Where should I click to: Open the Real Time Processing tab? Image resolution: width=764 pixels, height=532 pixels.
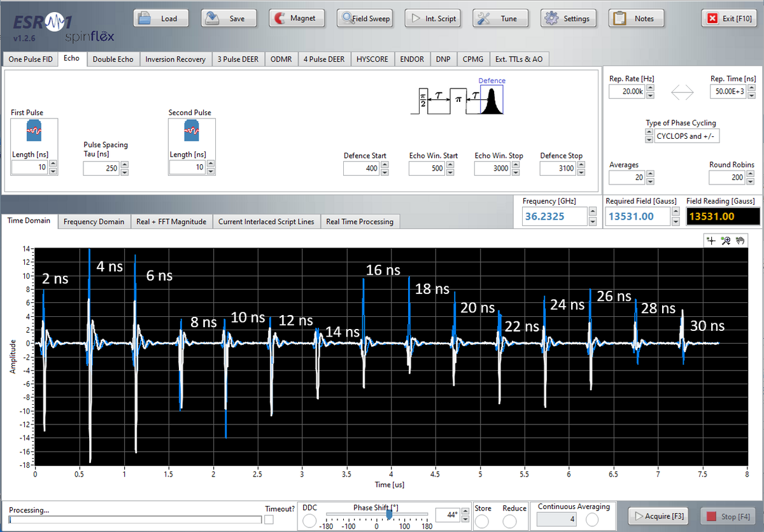tap(360, 221)
